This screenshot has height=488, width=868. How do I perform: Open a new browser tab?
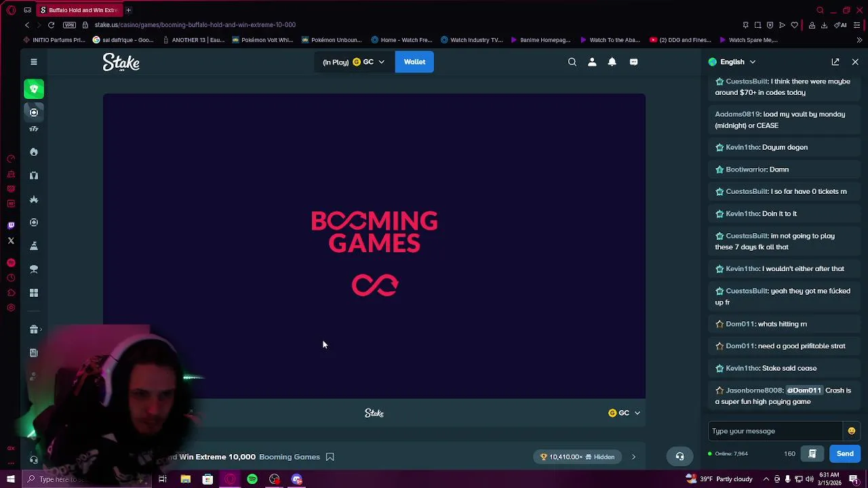tap(128, 10)
